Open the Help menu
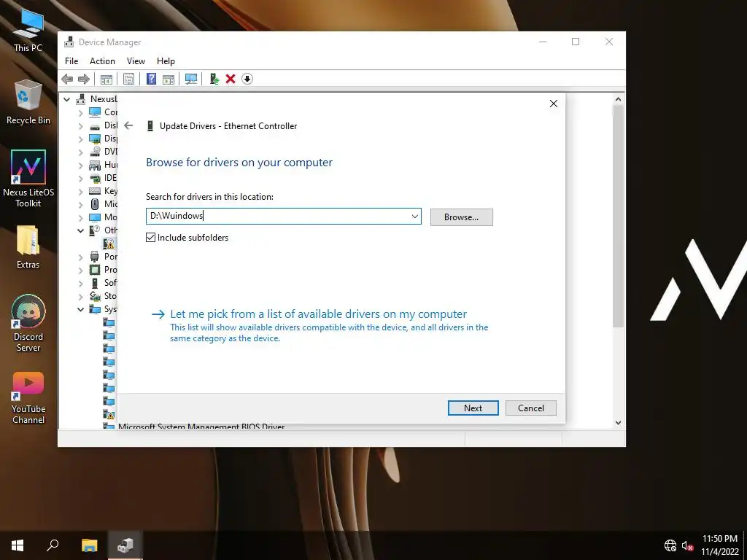The height and width of the screenshot is (560, 747). tap(166, 61)
